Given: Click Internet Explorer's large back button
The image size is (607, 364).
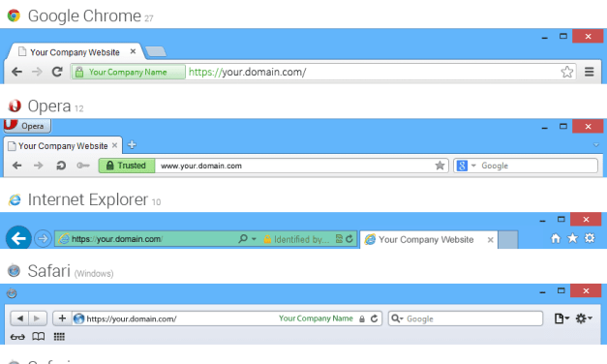Looking at the screenshot, I should (18, 238).
